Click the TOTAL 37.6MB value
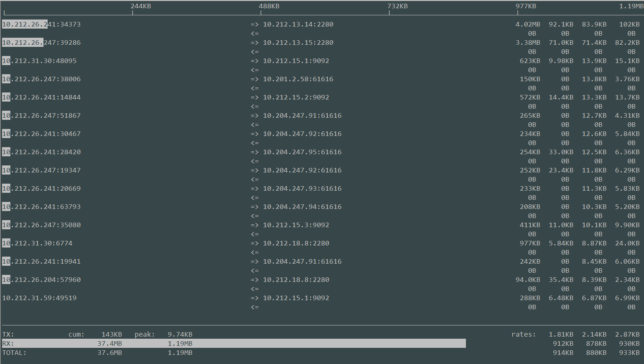Screen dimensions: 644x364 (x=110, y=353)
